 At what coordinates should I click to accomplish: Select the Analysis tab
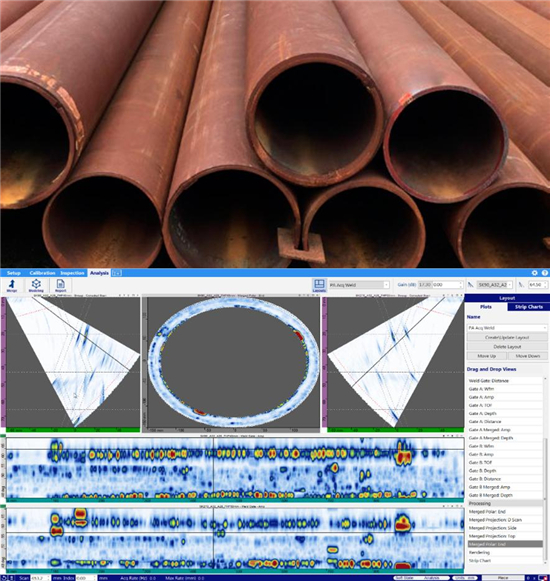[99, 273]
